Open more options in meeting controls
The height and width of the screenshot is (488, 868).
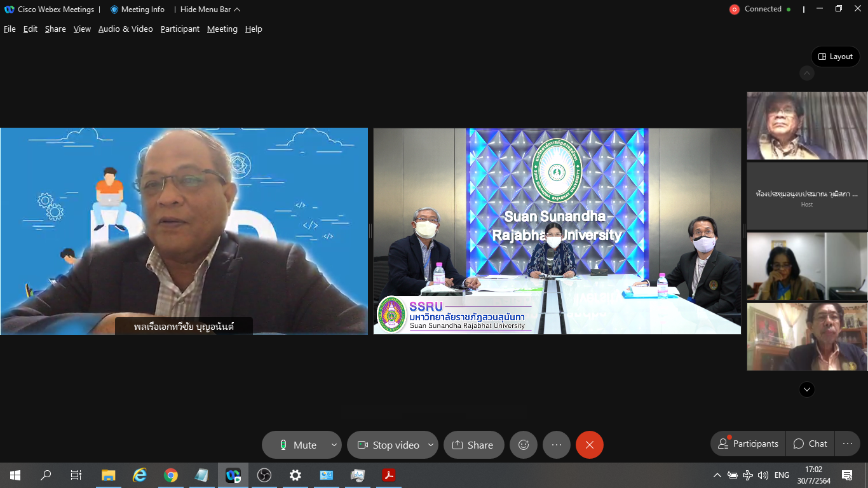pyautogui.click(x=557, y=445)
